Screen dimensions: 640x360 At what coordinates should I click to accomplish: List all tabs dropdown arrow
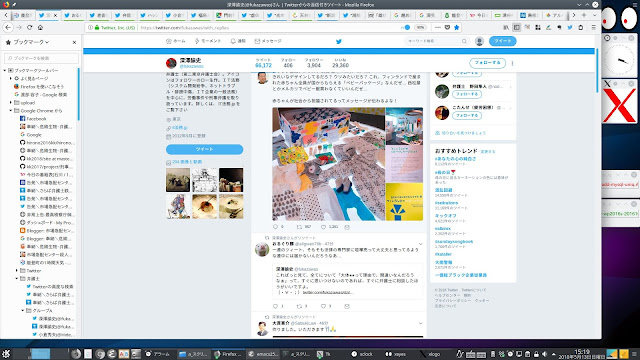[594, 15]
